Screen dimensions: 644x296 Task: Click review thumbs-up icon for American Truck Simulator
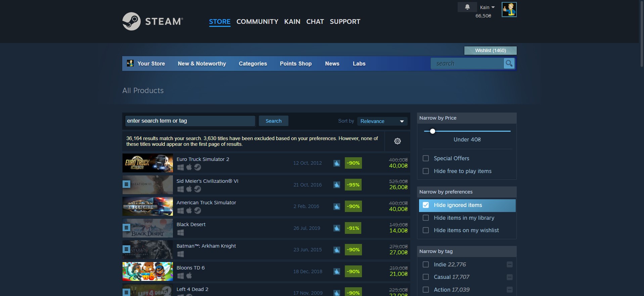point(337,207)
